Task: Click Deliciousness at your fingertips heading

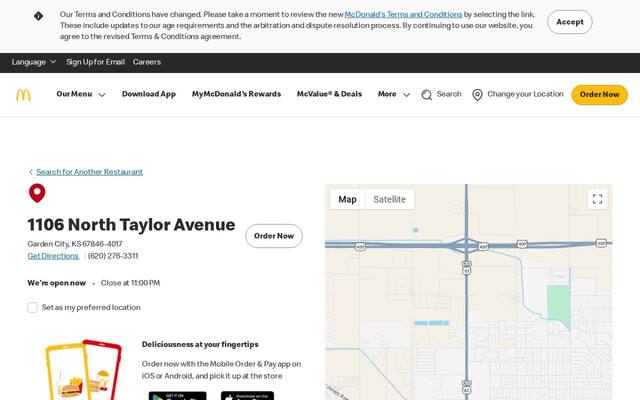Action: 200,344
